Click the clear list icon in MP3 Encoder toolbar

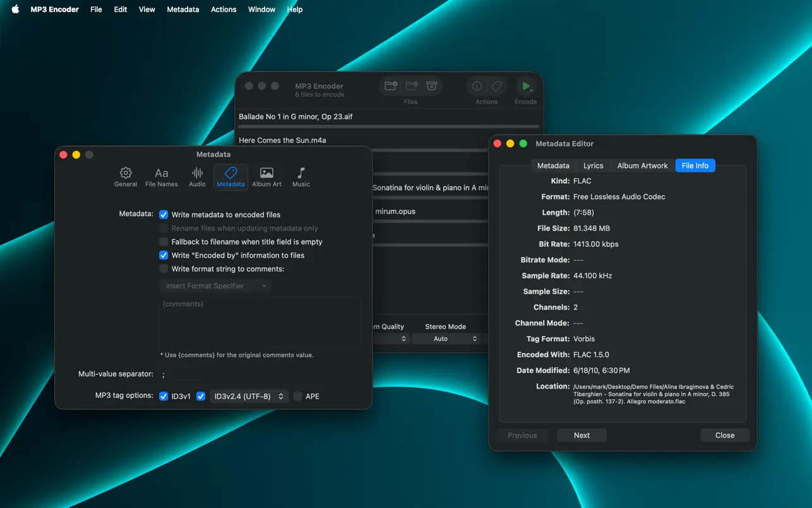click(431, 86)
